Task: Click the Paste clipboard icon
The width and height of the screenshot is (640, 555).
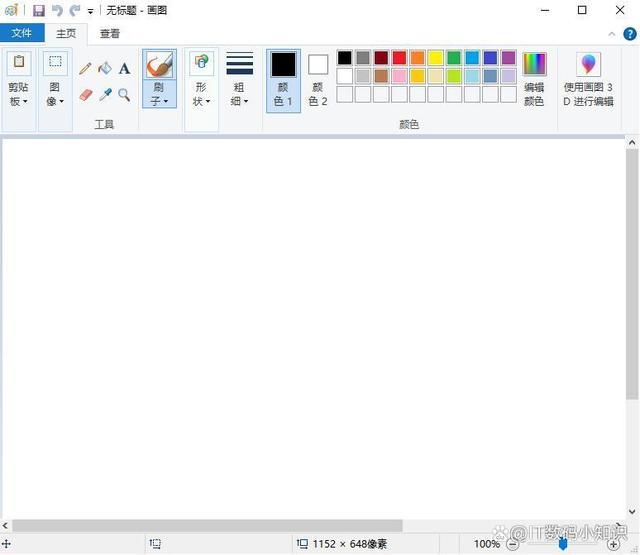Action: [x=19, y=62]
